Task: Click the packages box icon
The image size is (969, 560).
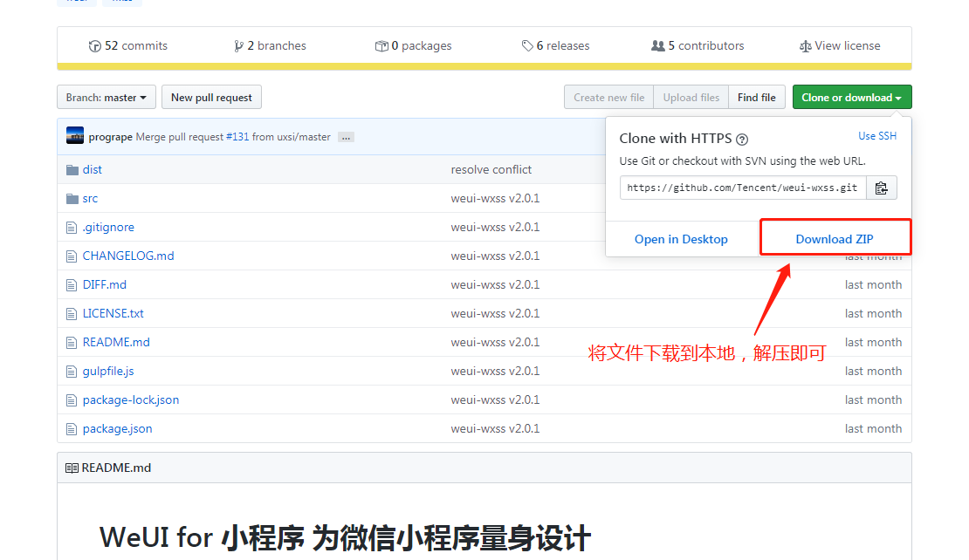Action: (x=381, y=46)
